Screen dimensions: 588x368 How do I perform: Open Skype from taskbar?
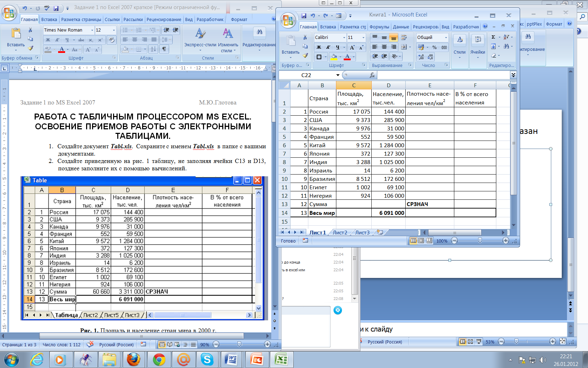[207, 360]
